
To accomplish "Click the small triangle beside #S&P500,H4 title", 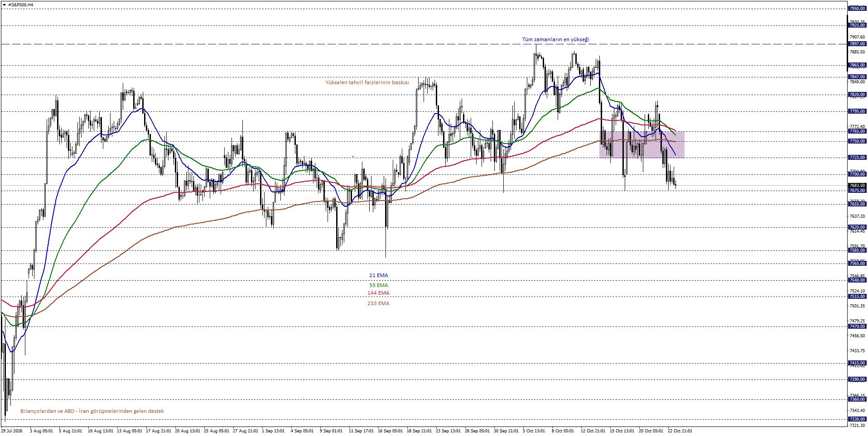I will click(x=5, y=5).
